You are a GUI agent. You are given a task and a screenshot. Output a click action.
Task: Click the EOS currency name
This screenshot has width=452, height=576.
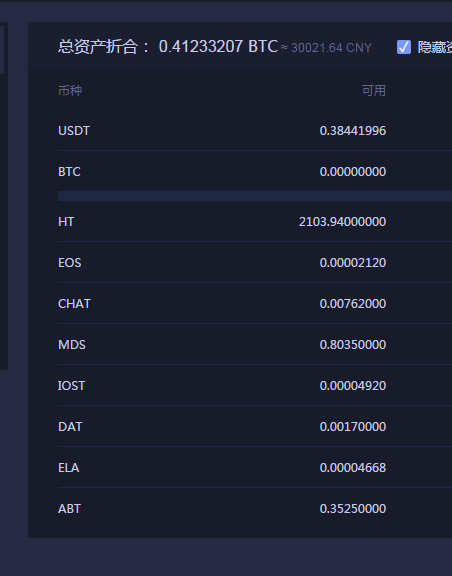click(69, 263)
